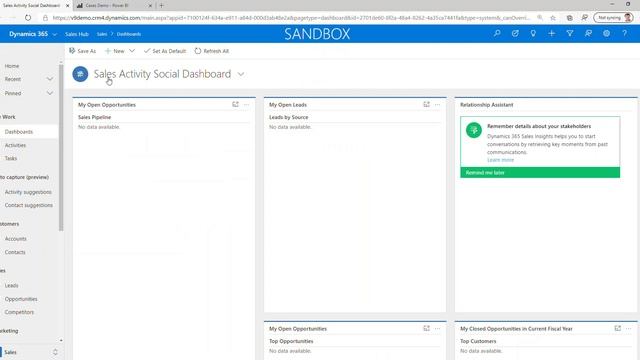Expand the Recent section in sidebar

pyautogui.click(x=50, y=79)
